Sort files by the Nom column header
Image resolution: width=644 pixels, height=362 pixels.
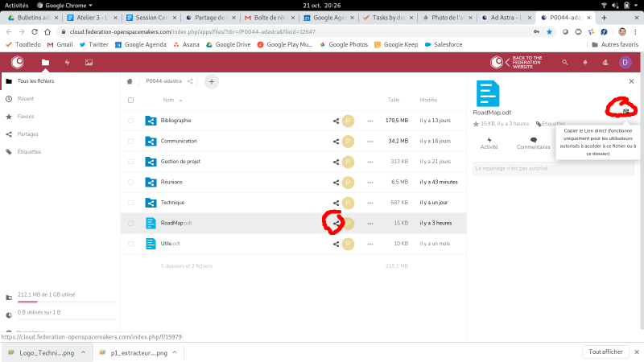(x=168, y=101)
